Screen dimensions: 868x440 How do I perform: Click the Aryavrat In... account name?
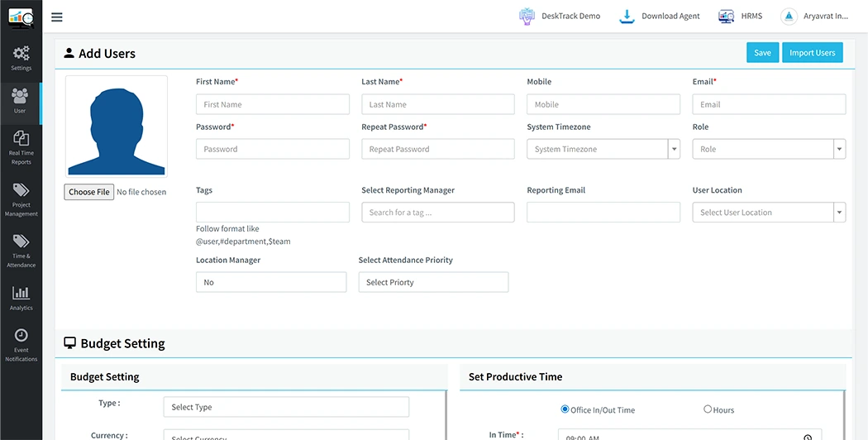(x=825, y=16)
